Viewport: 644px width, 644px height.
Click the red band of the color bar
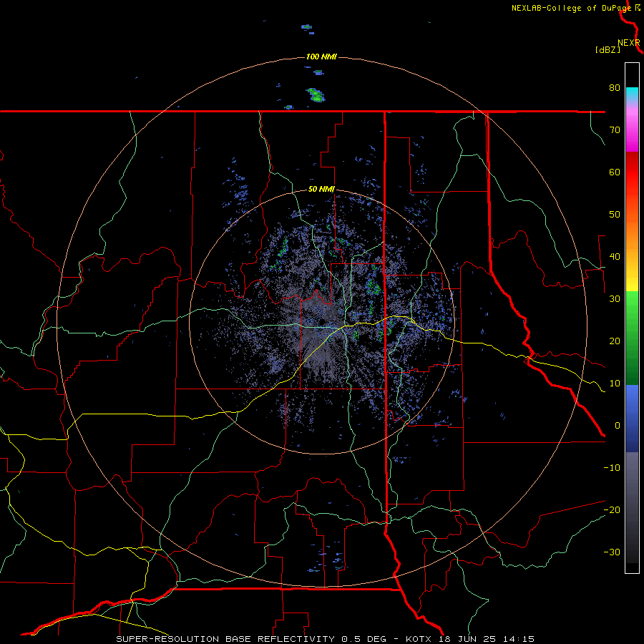point(632,173)
